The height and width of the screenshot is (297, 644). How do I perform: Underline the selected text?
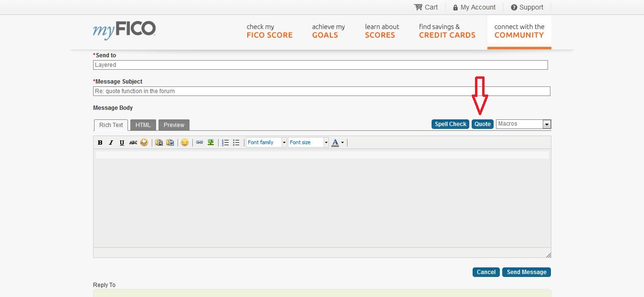122,142
